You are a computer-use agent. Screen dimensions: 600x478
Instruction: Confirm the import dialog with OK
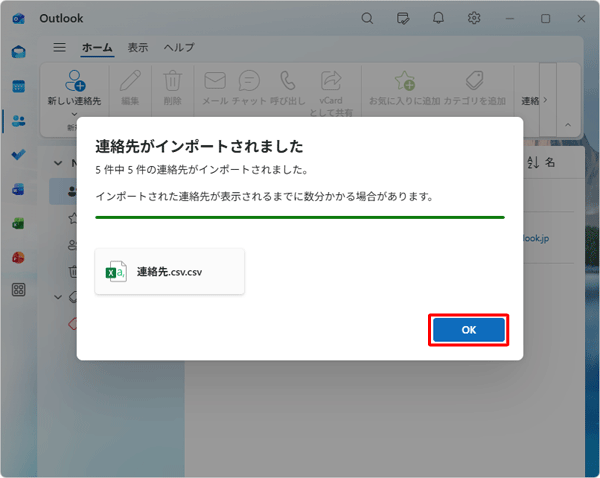coord(468,330)
